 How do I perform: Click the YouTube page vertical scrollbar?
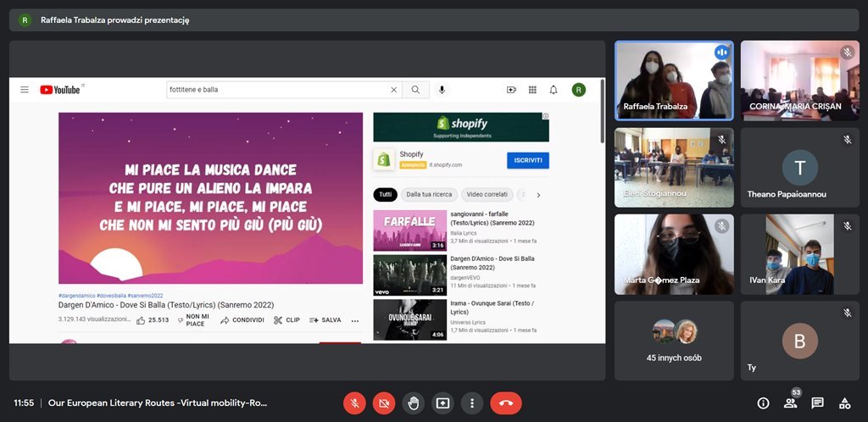603,111
